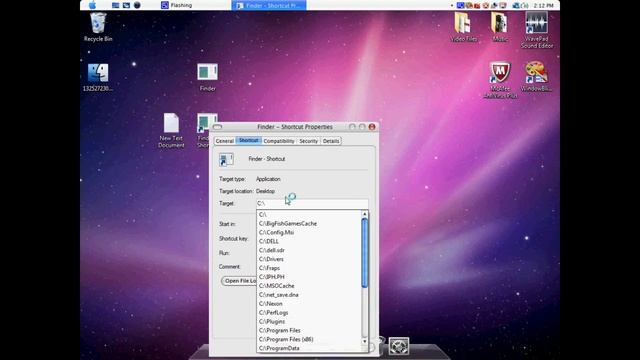This screenshot has width=640, height=360.
Task: Choose C:\dell.sdr suggestion
Action: click(309, 250)
